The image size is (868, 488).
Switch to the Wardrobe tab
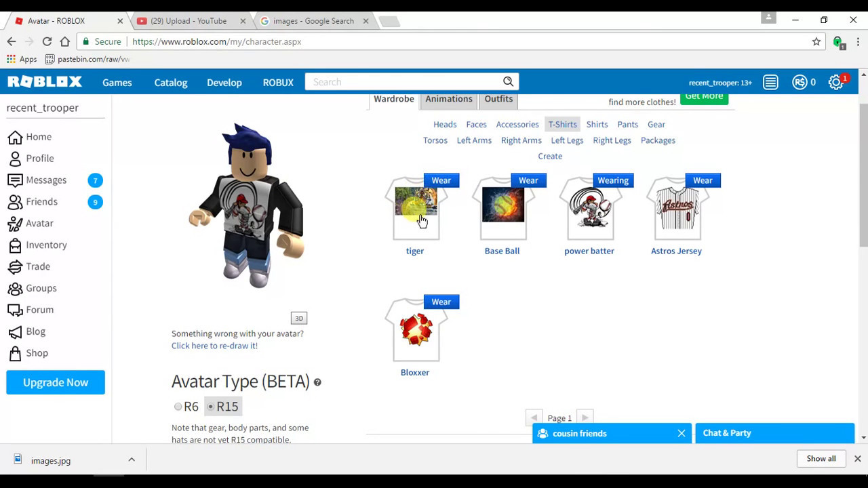coord(394,100)
